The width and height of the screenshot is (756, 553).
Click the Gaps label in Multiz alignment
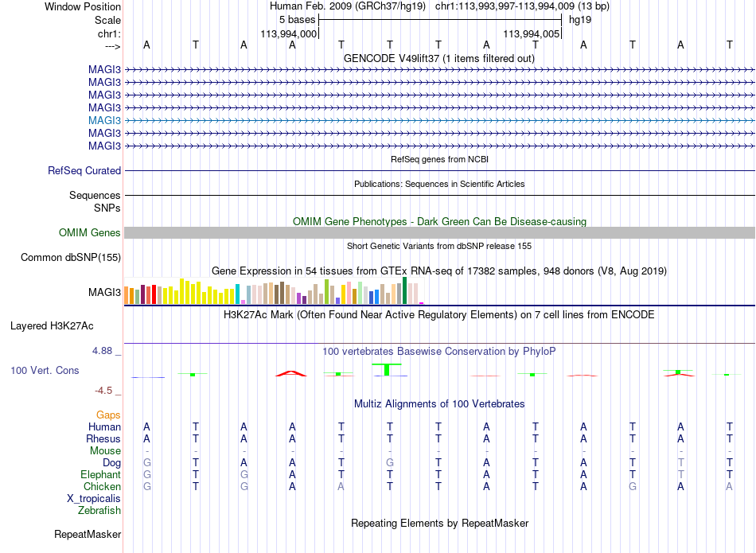click(108, 415)
